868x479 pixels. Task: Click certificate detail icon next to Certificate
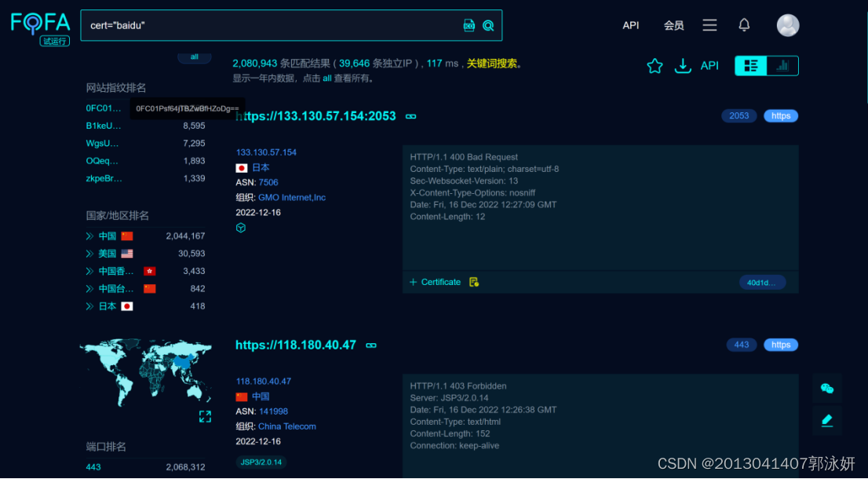[474, 282]
